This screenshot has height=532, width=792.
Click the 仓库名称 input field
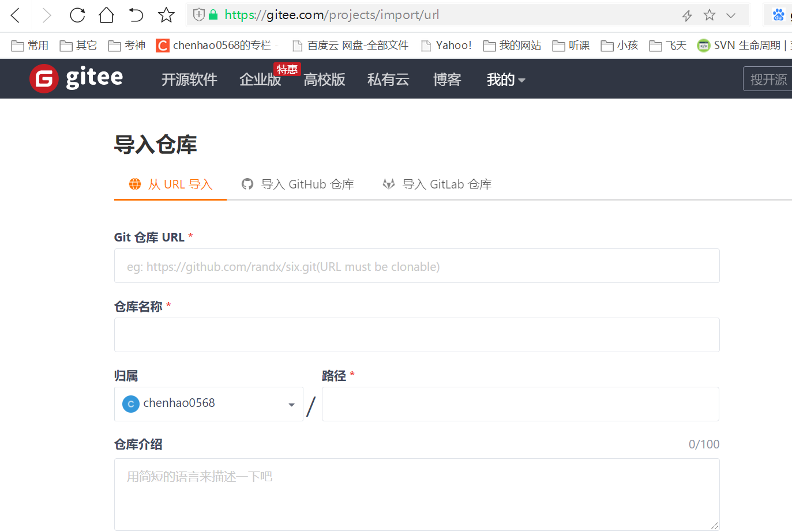pyautogui.click(x=417, y=335)
